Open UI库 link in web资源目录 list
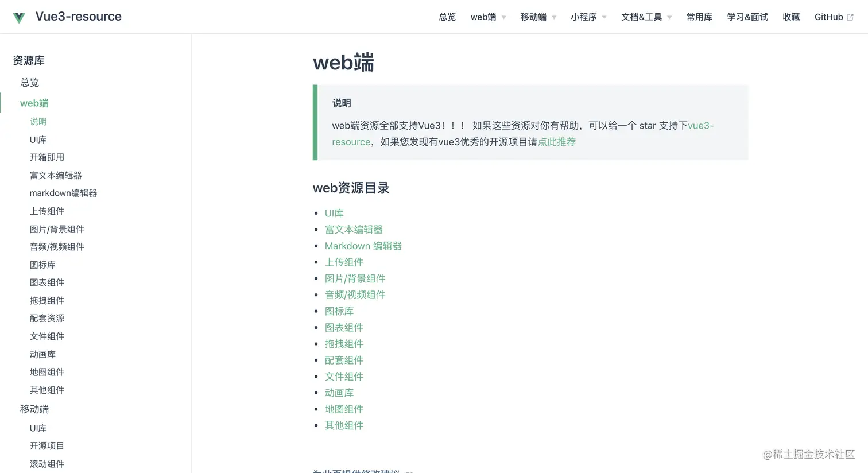868x473 pixels. (x=334, y=213)
